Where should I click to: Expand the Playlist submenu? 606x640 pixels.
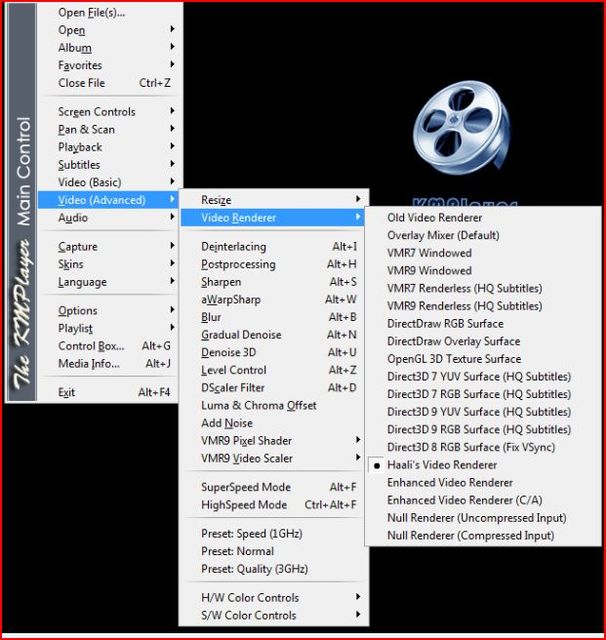[x=109, y=328]
